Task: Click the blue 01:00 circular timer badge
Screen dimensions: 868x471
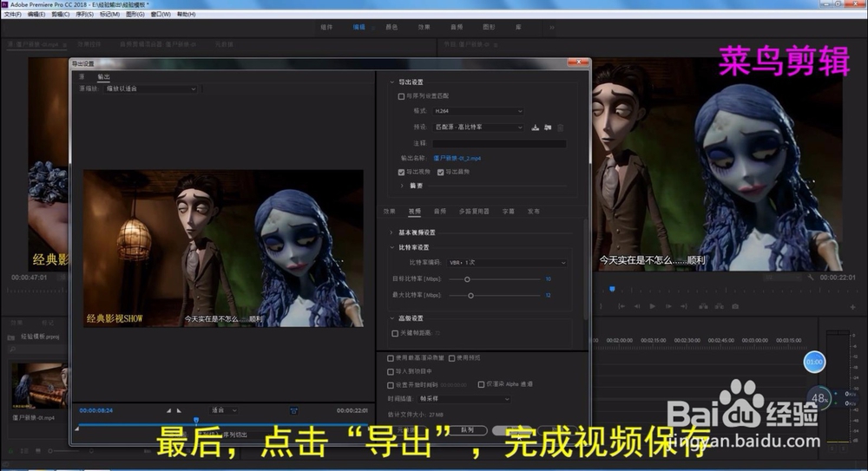Action: (814, 362)
